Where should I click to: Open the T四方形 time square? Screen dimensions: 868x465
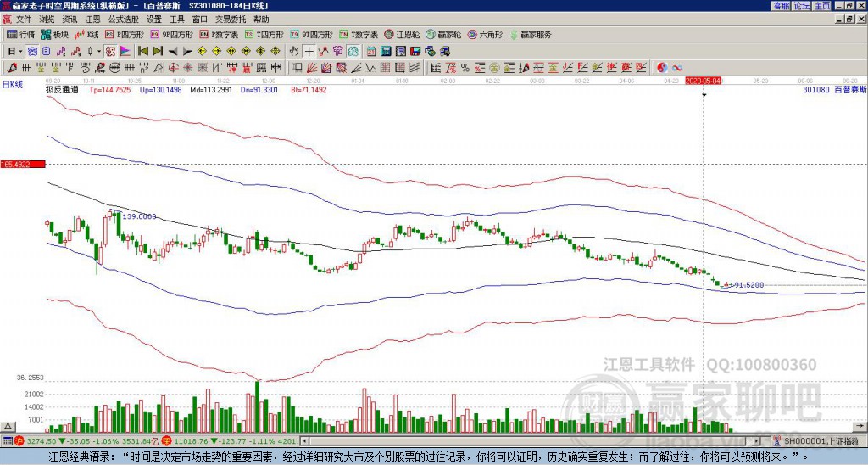[x=264, y=34]
